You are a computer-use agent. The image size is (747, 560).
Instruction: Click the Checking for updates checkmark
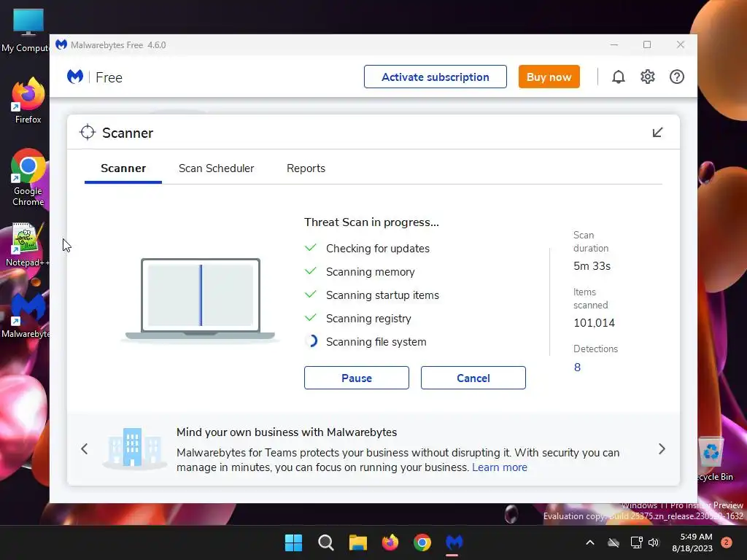[311, 248]
